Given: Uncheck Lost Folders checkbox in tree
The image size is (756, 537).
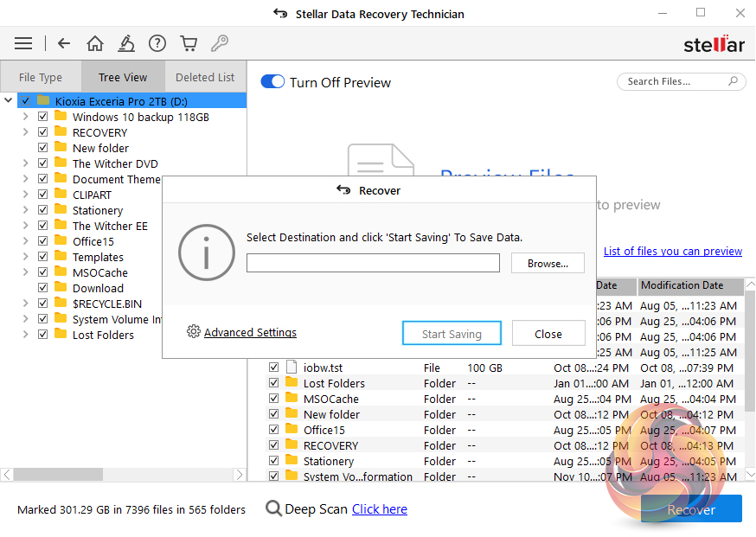Looking at the screenshot, I should (x=43, y=335).
